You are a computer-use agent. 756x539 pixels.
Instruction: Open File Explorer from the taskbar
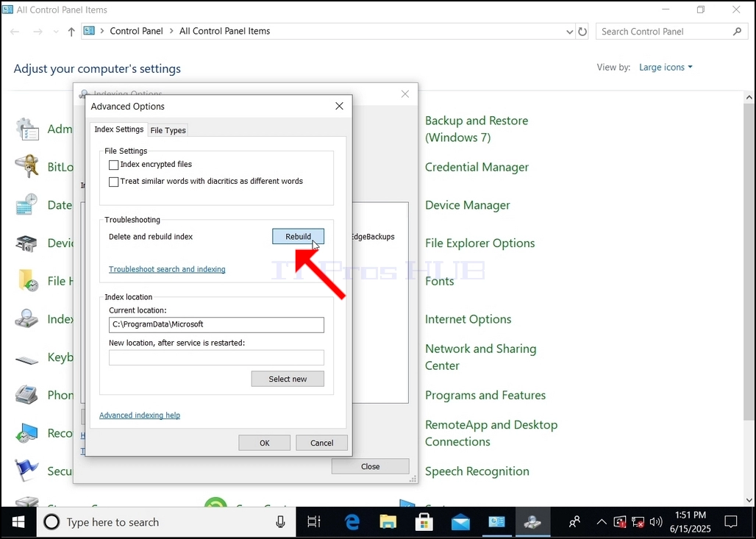pos(388,522)
